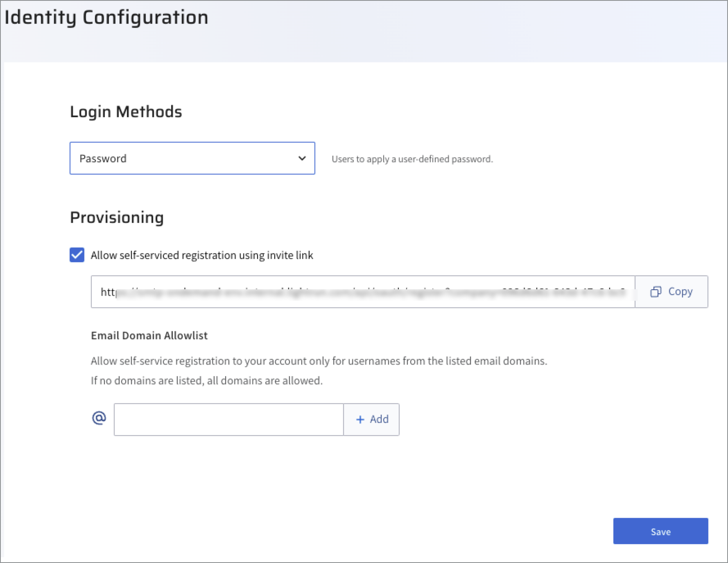Focus the email domain input field
This screenshot has height=563, width=728.
coord(228,420)
